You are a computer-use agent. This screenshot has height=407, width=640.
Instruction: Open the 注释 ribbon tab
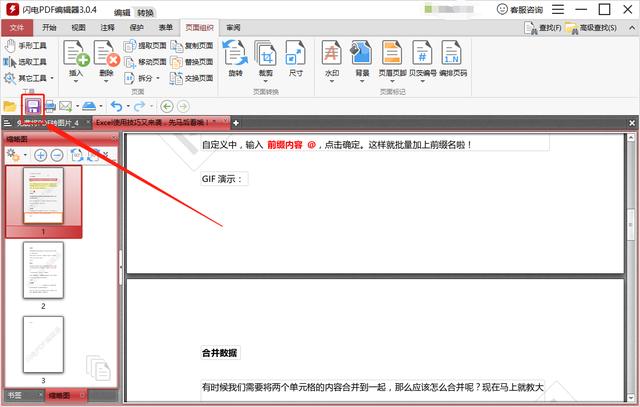108,28
